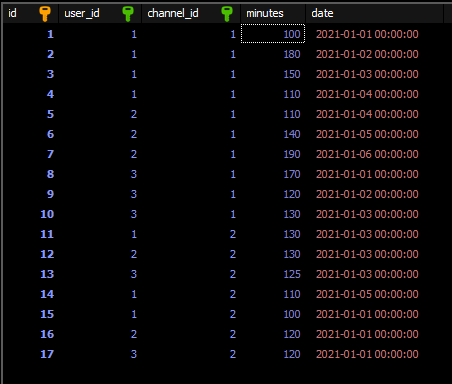Select user_id cell in row id 16
This screenshot has width=452, height=384.
click(x=100, y=334)
